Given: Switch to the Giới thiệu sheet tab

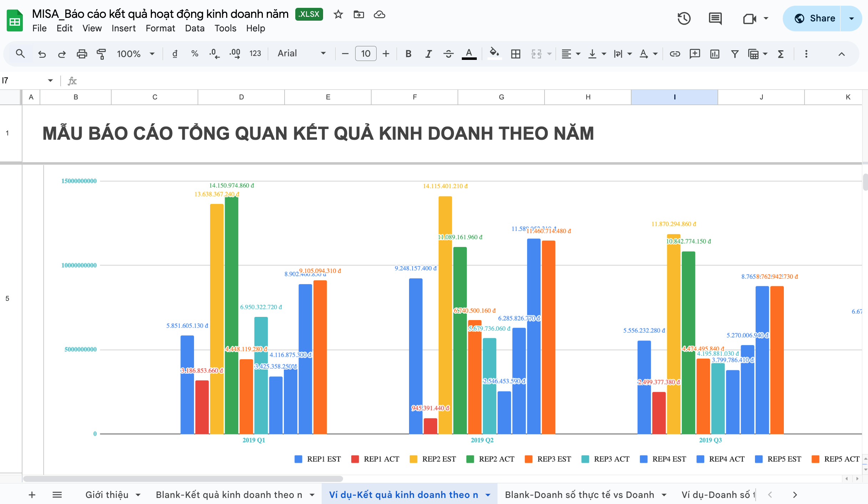Looking at the screenshot, I should [107, 494].
